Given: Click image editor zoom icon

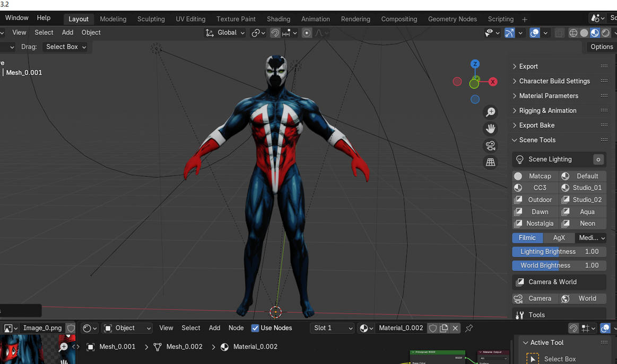Looking at the screenshot, I should pos(63,347).
